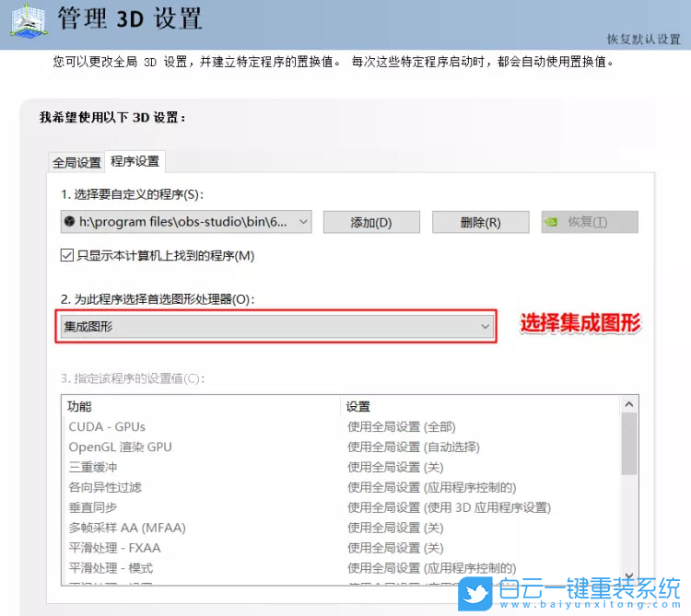Viewport: 691px width, 616px height.
Task: Click 使用全局设置 (使用 3D 应用程序设置) value
Action: click(x=449, y=507)
